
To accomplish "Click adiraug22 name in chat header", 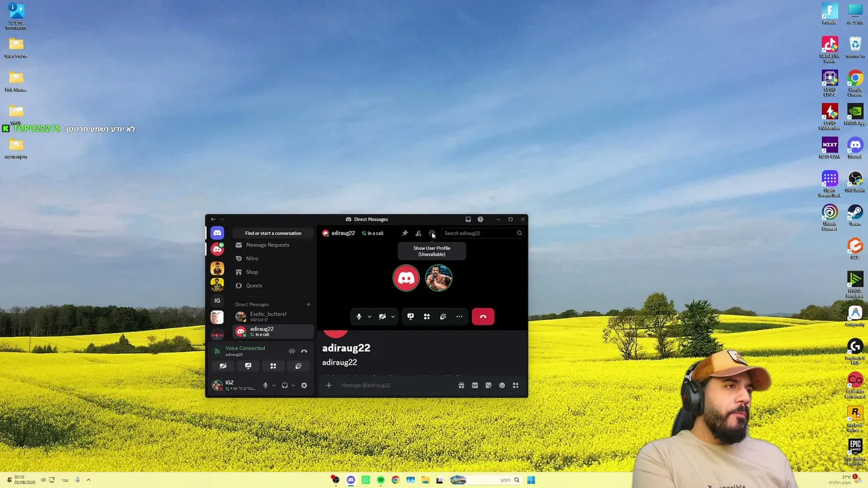I will (343, 233).
